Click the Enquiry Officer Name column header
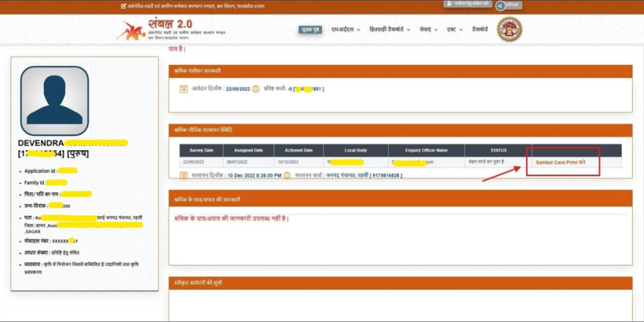The image size is (644, 322). point(426,150)
